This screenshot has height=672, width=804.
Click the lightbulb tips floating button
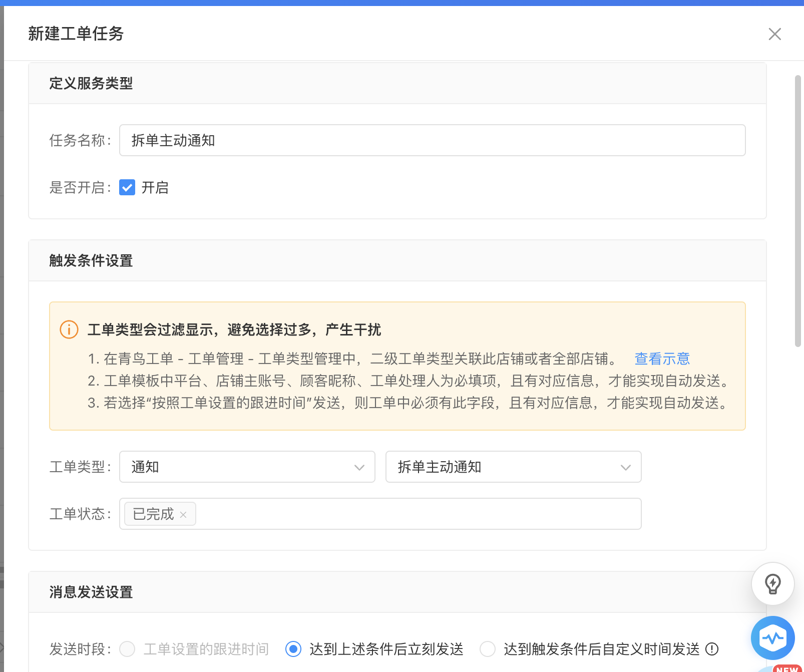[x=772, y=584]
